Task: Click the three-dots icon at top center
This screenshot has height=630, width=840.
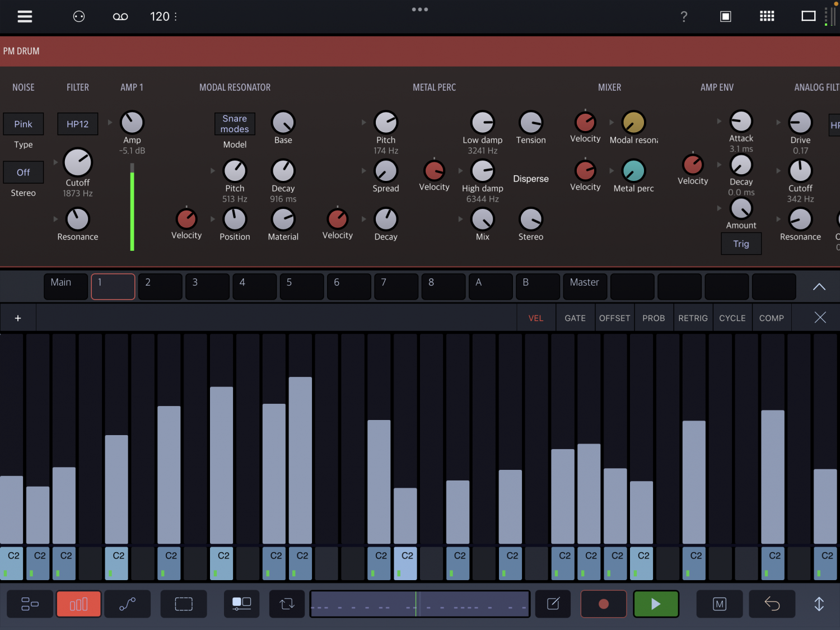Action: coord(420,10)
